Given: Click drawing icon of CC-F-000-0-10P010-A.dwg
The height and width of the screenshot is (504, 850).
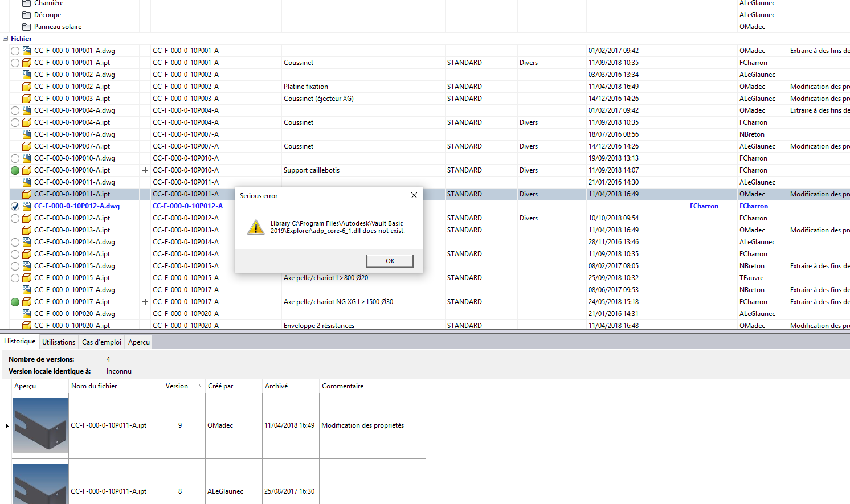Looking at the screenshot, I should pyautogui.click(x=27, y=158).
